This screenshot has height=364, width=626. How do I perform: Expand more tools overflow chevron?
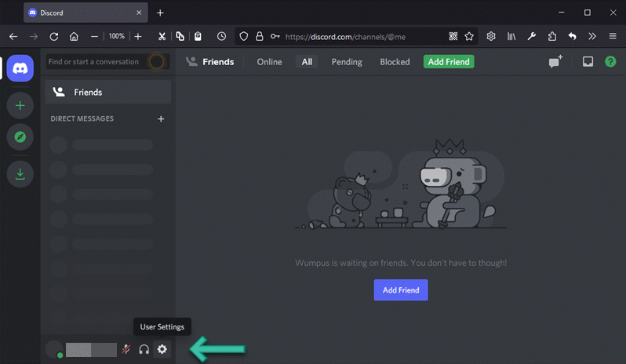coord(592,37)
